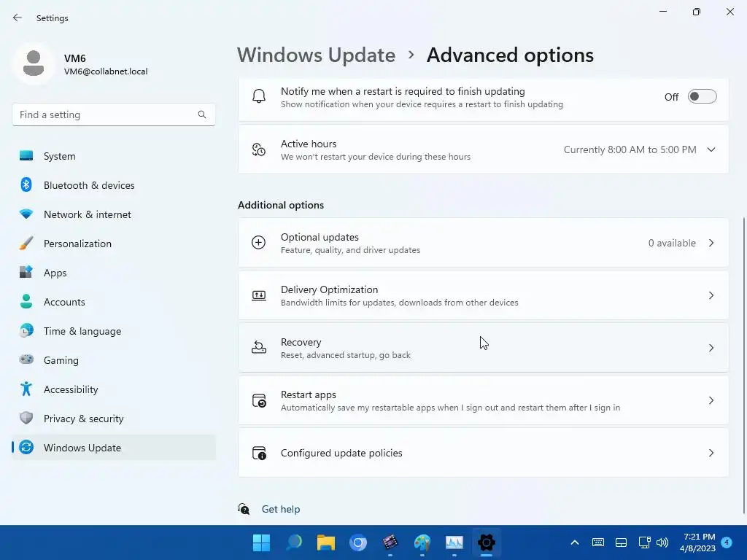Click the Optional updates plus icon

pyautogui.click(x=259, y=243)
